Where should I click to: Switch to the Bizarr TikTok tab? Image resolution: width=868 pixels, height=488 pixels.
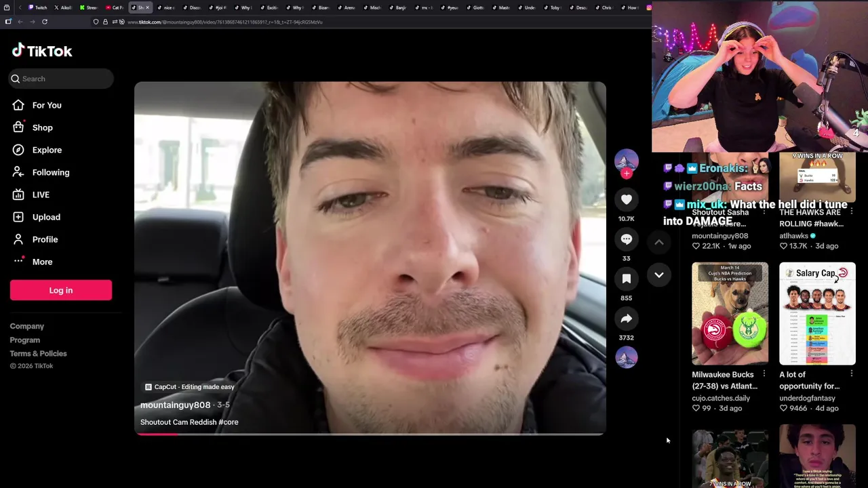[x=320, y=7]
